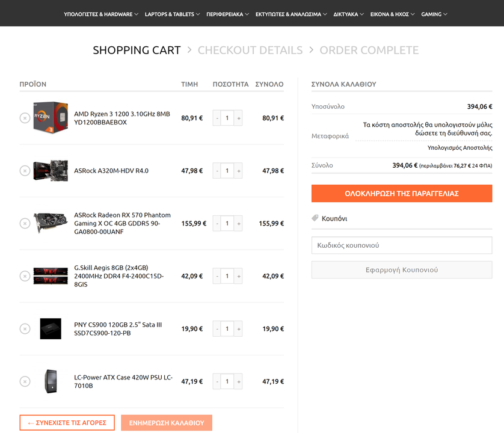Decrease quantity of LC-Power ATX Case
Image resolution: width=504 pixels, height=433 pixels.
click(217, 381)
